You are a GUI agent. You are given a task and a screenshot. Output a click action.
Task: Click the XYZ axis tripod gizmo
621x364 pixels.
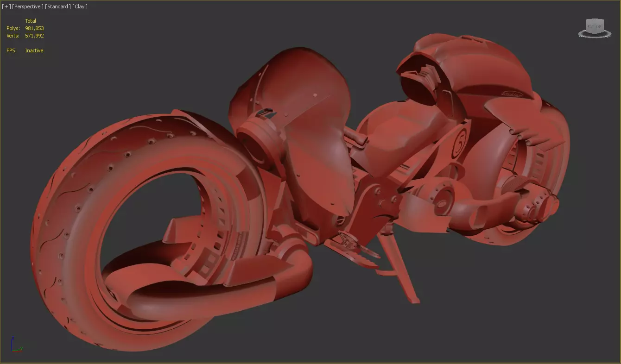[16, 344]
